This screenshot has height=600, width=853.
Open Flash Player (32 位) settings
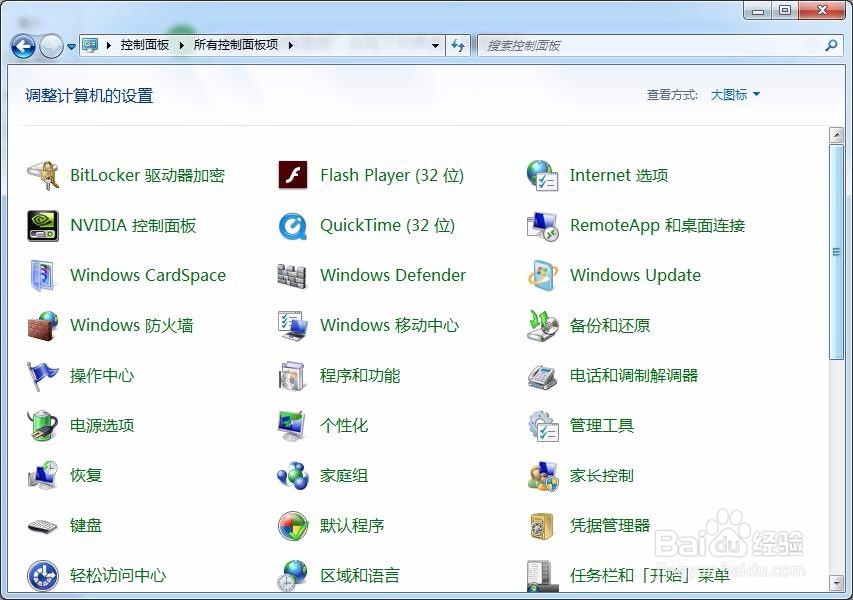click(x=391, y=175)
